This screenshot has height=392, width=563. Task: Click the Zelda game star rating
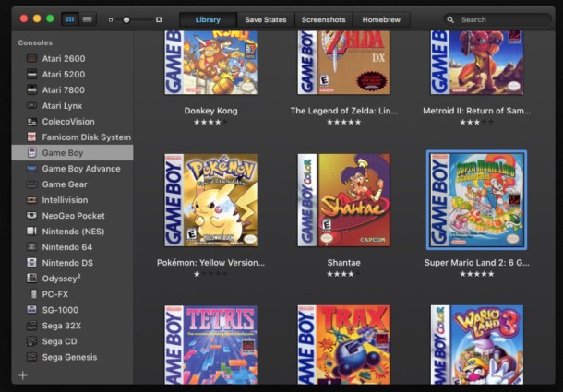click(343, 122)
